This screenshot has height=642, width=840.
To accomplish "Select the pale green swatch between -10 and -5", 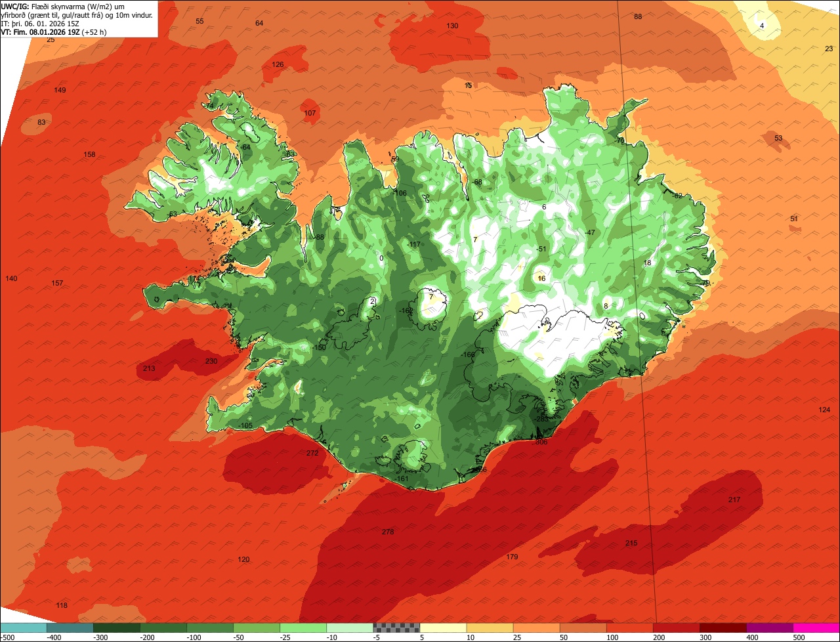I will pos(349,628).
